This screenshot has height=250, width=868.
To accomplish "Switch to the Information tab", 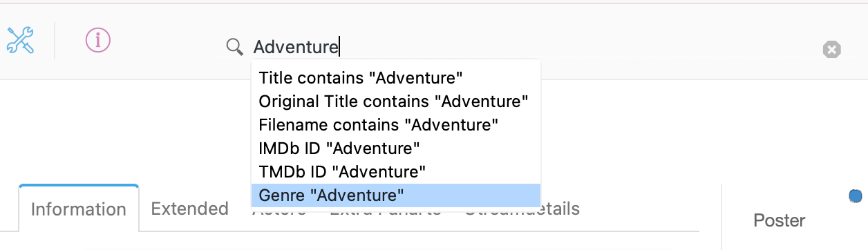I will click(x=79, y=209).
